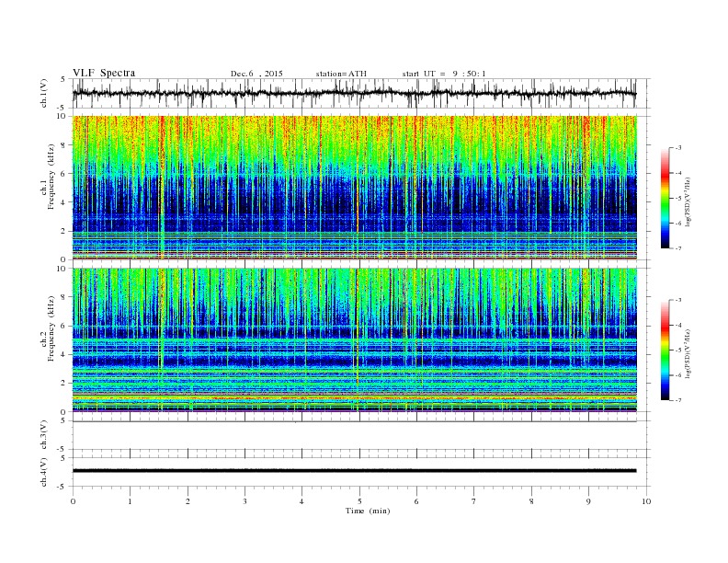
Task: Click the ch.1 waveform trace panel
Action: (x=361, y=93)
